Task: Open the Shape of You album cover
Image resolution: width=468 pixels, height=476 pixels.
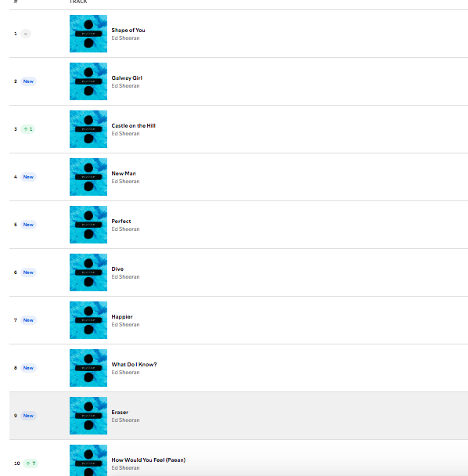Action: pyautogui.click(x=88, y=34)
